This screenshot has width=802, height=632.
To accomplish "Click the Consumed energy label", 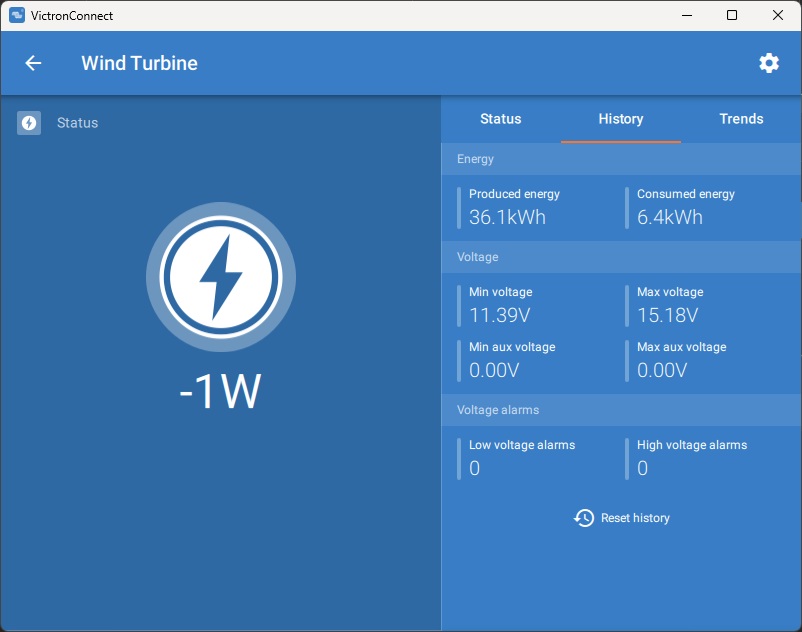I will pos(685,194).
